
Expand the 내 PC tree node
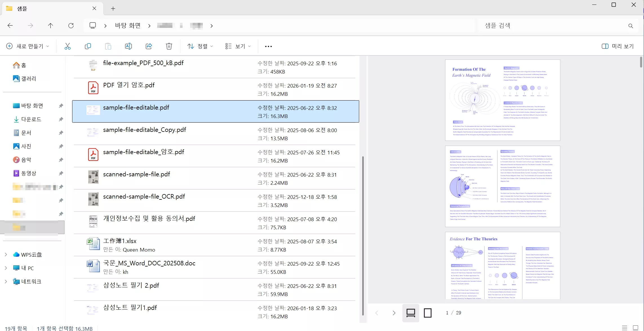[6, 268]
